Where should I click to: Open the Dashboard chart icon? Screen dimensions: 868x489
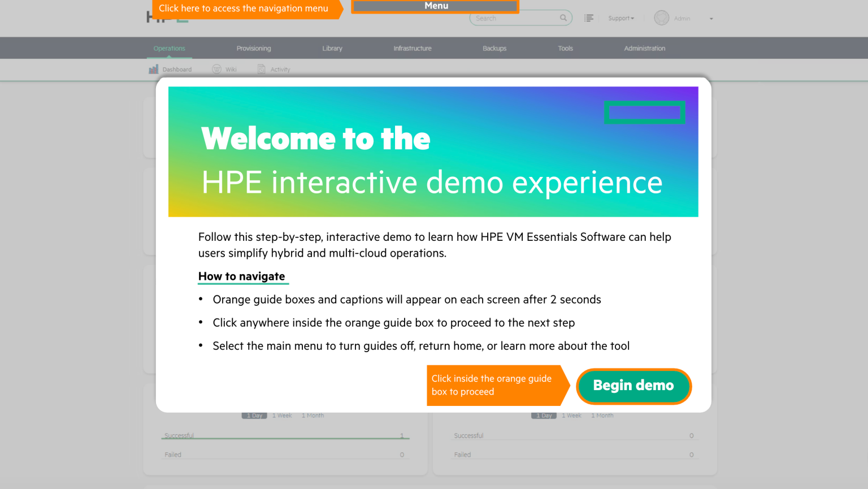(x=153, y=69)
